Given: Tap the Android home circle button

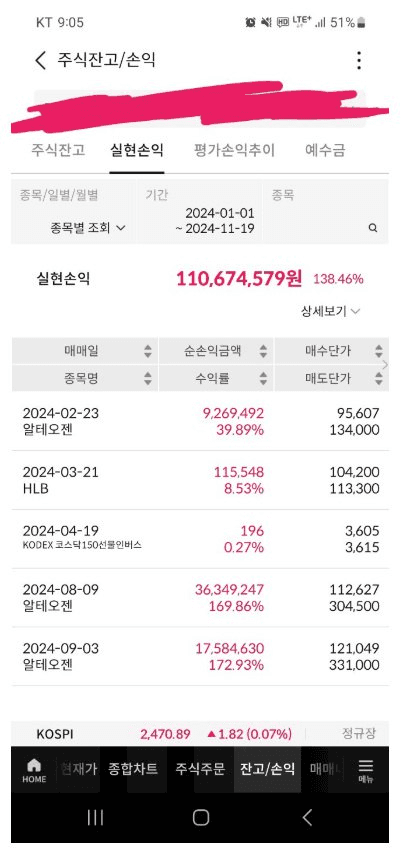Looking at the screenshot, I should [x=201, y=817].
